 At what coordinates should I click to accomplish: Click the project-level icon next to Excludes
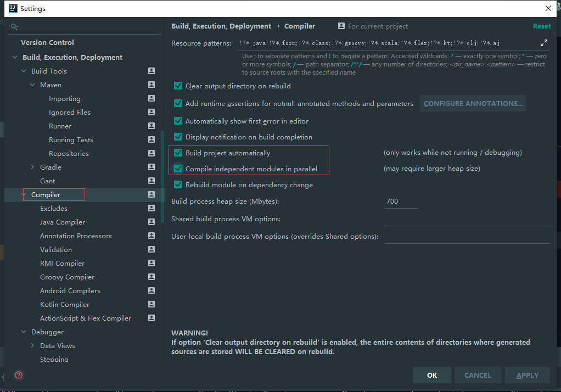(x=152, y=208)
